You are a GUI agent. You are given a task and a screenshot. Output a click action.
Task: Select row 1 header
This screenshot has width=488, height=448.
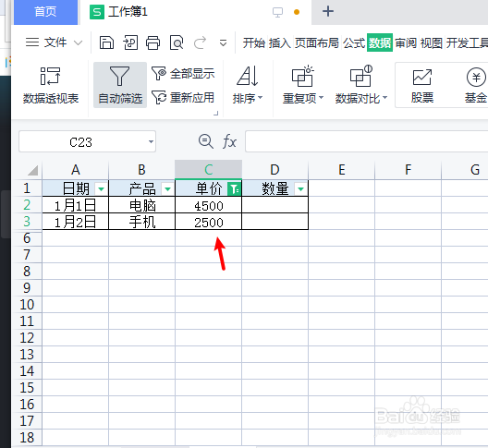click(27, 188)
